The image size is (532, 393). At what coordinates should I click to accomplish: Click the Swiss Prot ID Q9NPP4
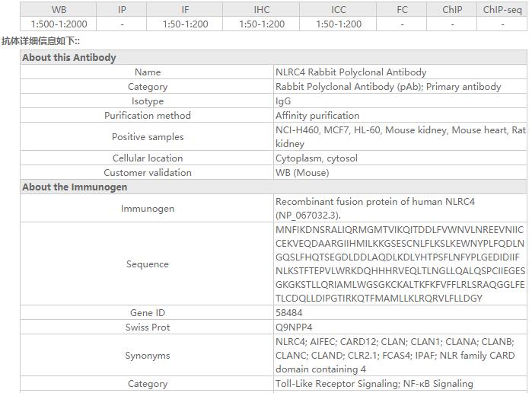pyautogui.click(x=294, y=327)
